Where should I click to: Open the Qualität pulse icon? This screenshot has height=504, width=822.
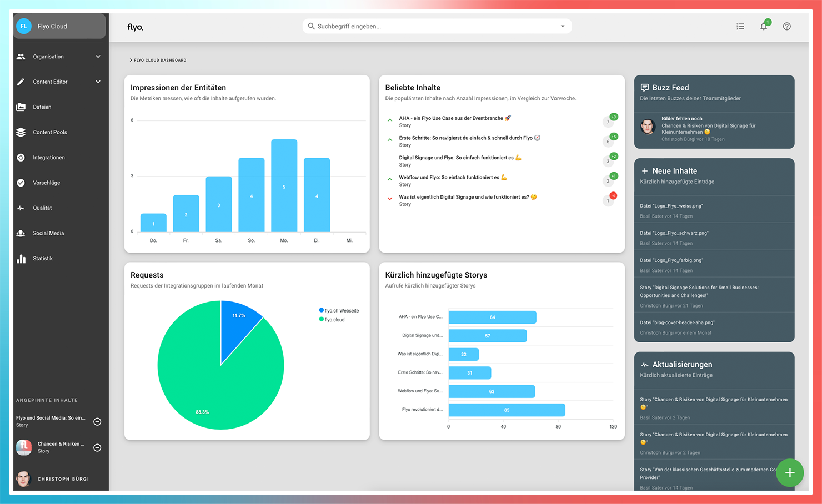[21, 208]
